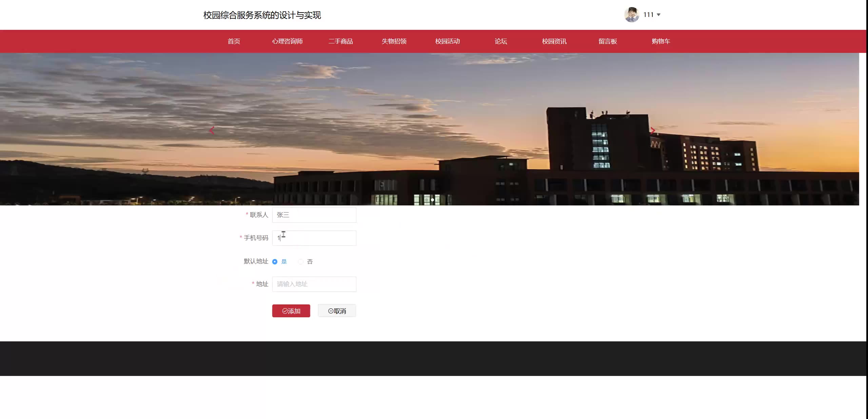Select 否 for default address

coord(301,261)
